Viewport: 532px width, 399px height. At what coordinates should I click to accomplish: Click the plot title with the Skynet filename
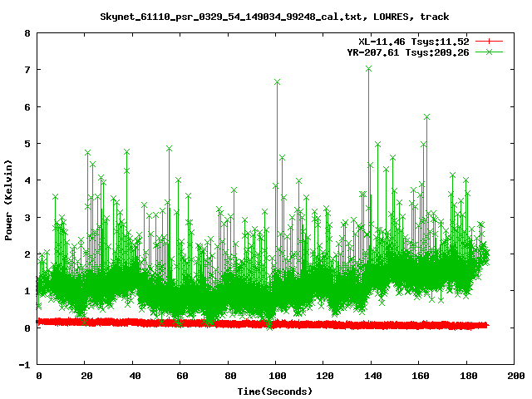pyautogui.click(x=274, y=16)
